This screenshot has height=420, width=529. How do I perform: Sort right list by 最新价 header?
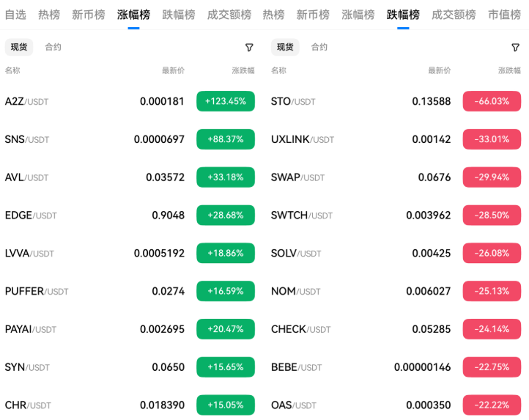tap(440, 70)
